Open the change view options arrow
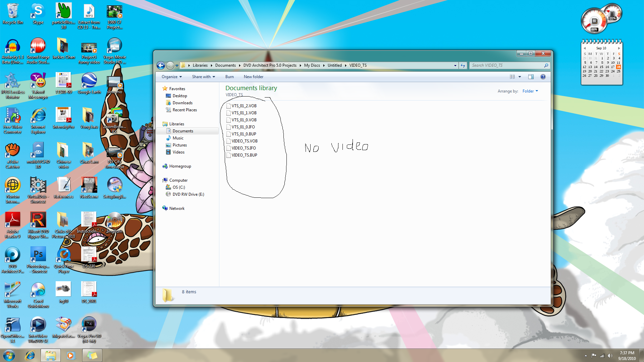 point(520,77)
